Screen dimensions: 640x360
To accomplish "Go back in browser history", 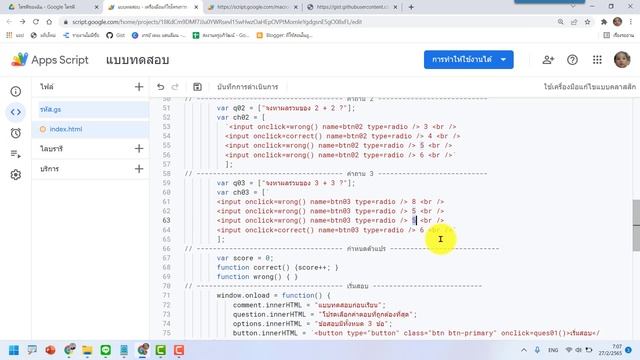I will pyautogui.click(x=9, y=22).
